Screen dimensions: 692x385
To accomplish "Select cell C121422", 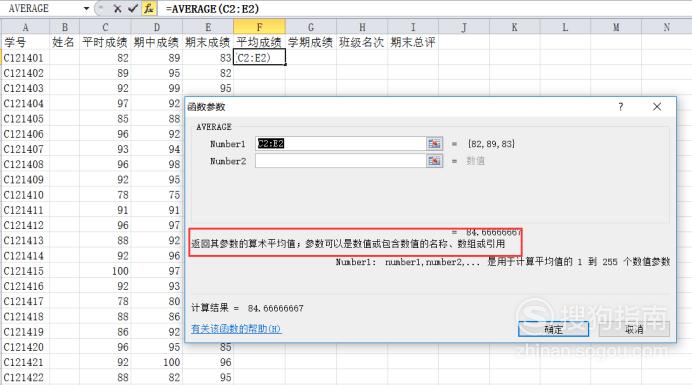I will coord(26,377).
